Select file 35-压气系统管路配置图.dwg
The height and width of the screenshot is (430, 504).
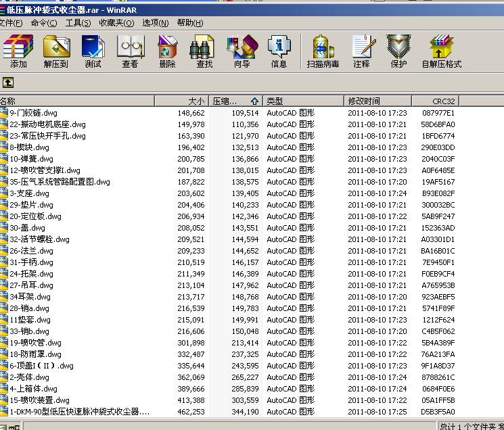(60, 182)
